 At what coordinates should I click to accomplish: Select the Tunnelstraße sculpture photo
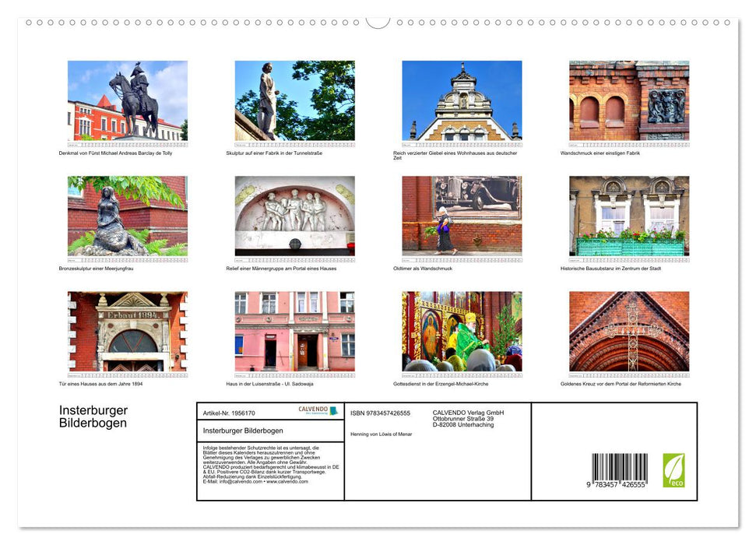coord(294,100)
